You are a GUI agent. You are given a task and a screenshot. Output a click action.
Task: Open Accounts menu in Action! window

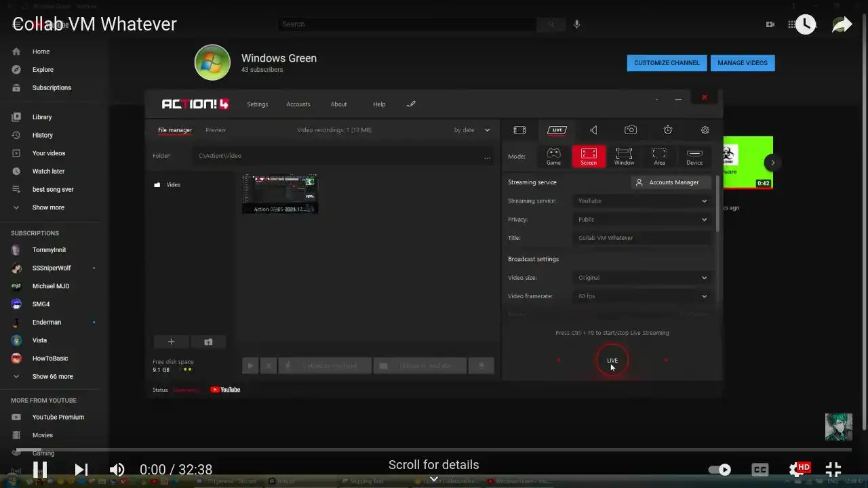coord(298,104)
